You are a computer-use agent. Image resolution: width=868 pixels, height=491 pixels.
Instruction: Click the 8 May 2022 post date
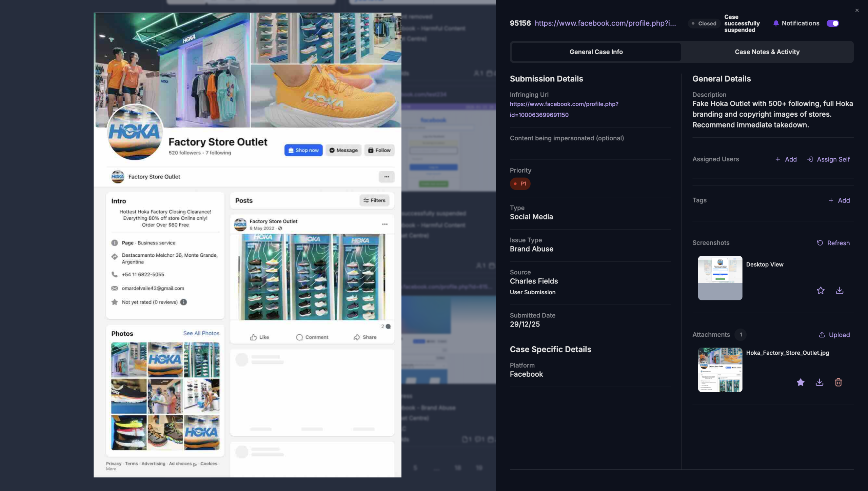[x=262, y=228]
